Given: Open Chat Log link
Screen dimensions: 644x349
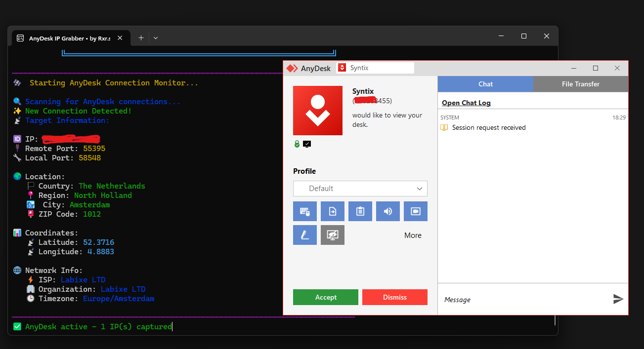Looking at the screenshot, I should [466, 103].
